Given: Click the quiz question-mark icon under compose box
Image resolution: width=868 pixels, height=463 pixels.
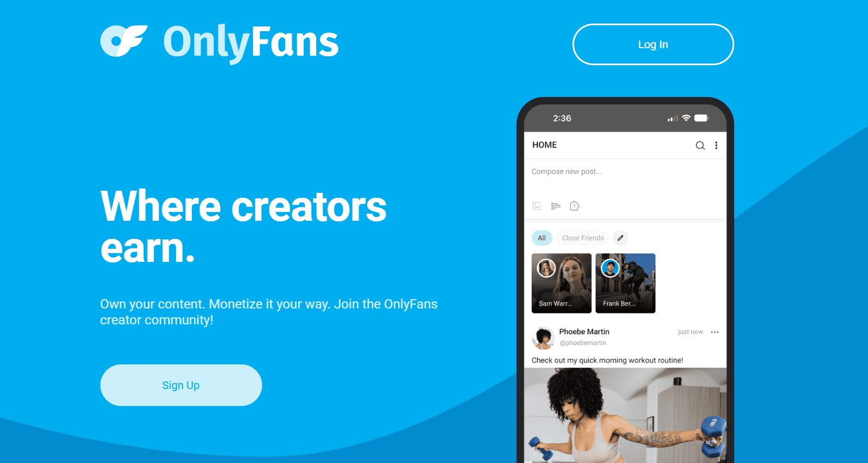Looking at the screenshot, I should 575,206.
